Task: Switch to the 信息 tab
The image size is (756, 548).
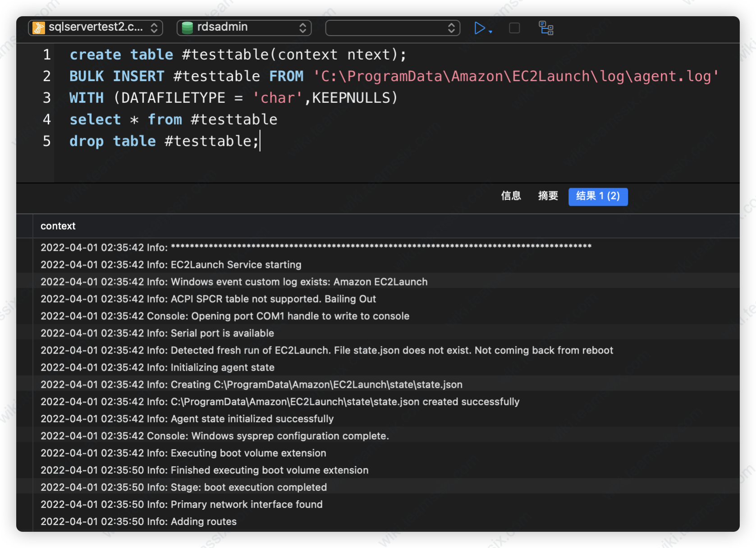Action: click(x=511, y=196)
